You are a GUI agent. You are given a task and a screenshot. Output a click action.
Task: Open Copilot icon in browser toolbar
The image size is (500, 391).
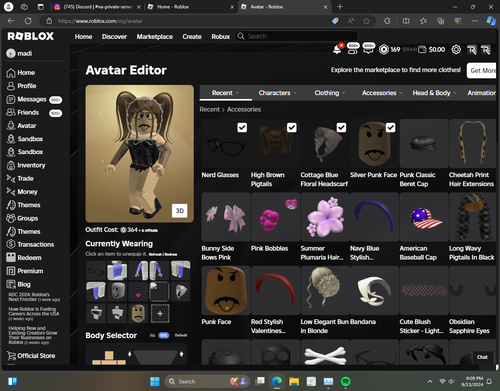click(x=491, y=21)
